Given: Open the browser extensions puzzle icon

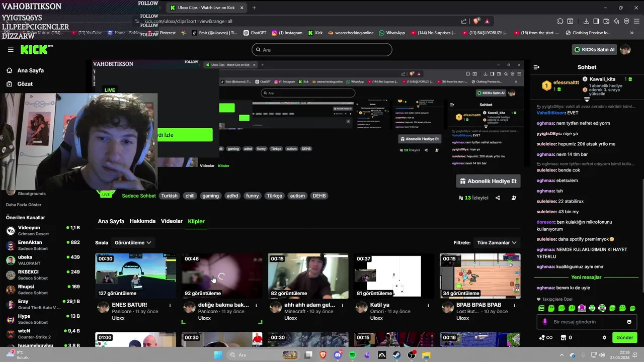Looking at the screenshot, I should [560, 21].
